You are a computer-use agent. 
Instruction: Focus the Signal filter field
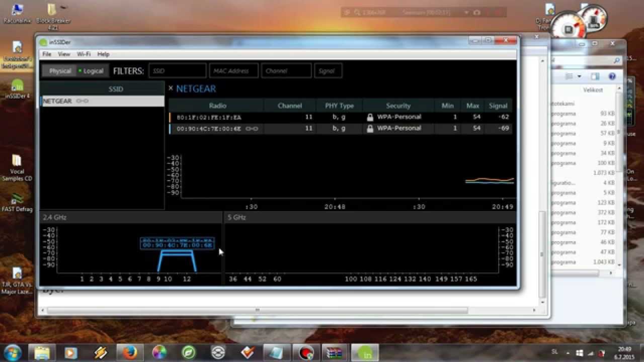tap(328, 71)
